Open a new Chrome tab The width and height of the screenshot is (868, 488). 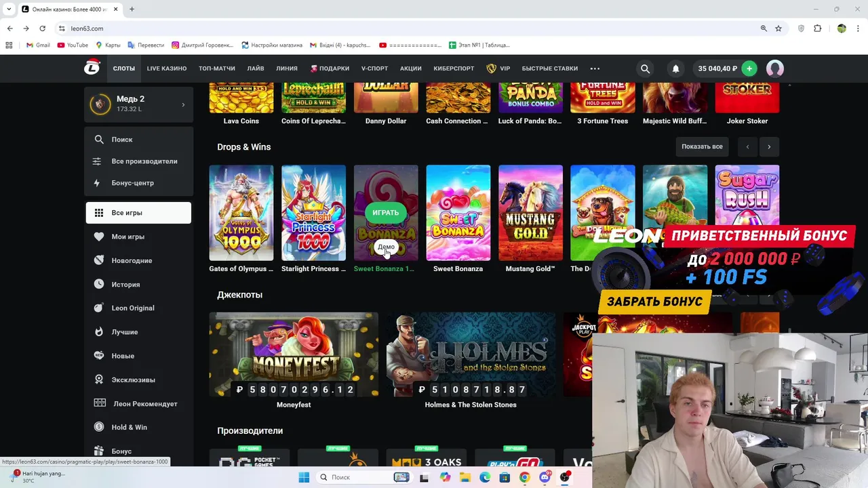pos(132,9)
